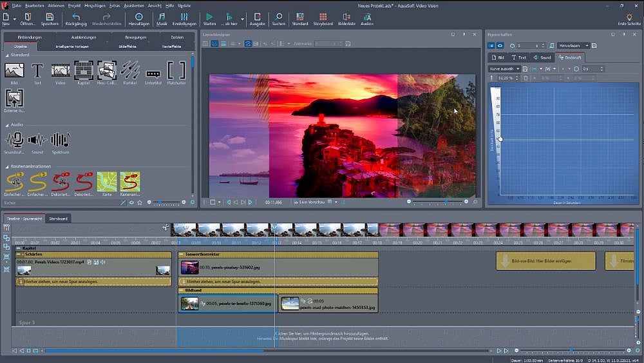Switch to the Storyboard tab
Viewport: 644px width, 363px height.
(59, 219)
